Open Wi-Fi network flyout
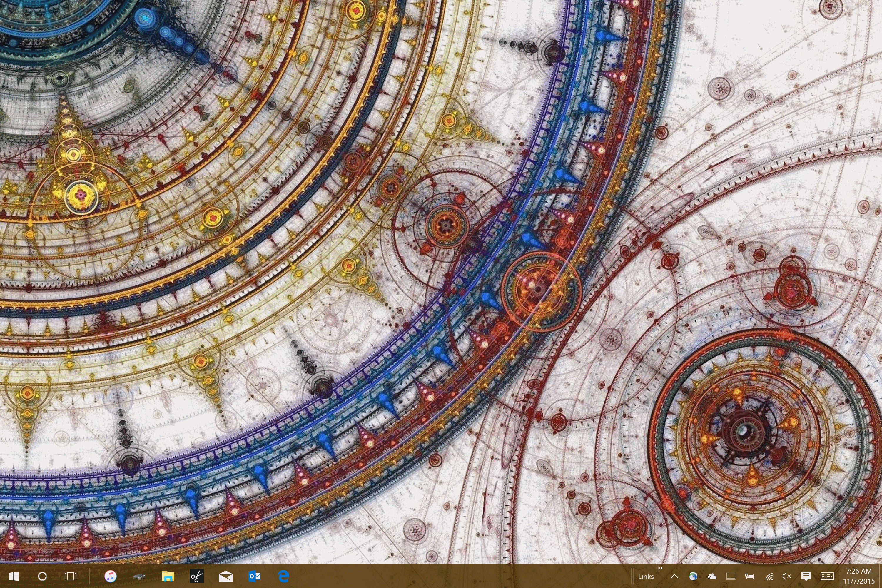 [769, 576]
